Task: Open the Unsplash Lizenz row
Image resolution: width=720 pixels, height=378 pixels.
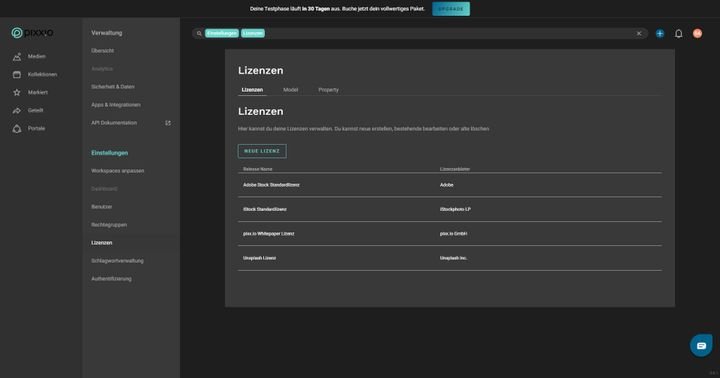Action: tap(450, 258)
